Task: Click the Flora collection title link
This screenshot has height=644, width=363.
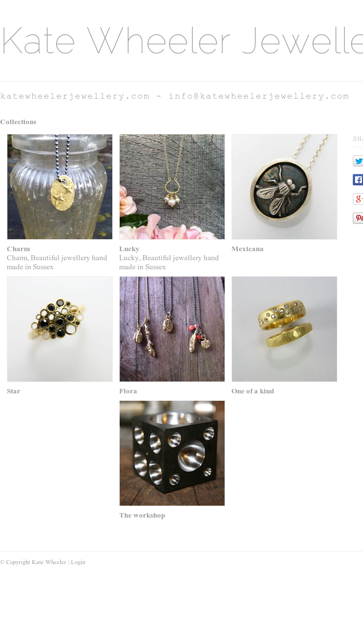Action: pyautogui.click(x=128, y=391)
